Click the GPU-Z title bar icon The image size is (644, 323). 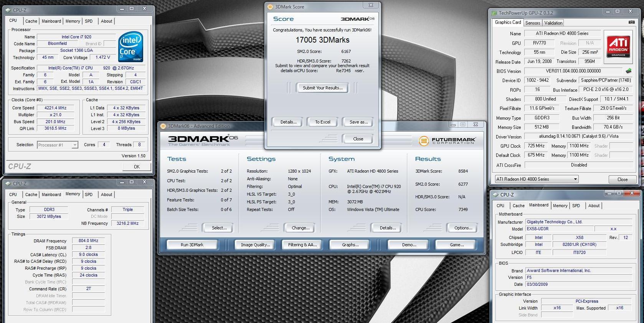495,13
